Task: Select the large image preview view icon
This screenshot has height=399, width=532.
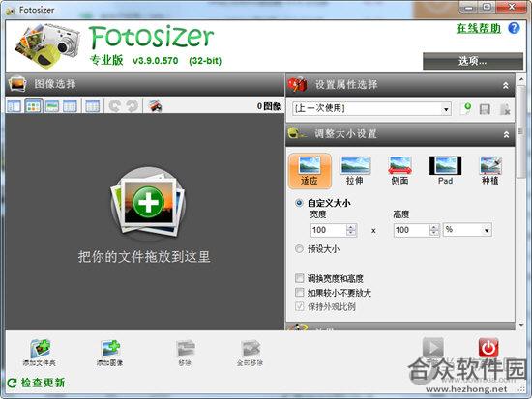Action: 52,106
